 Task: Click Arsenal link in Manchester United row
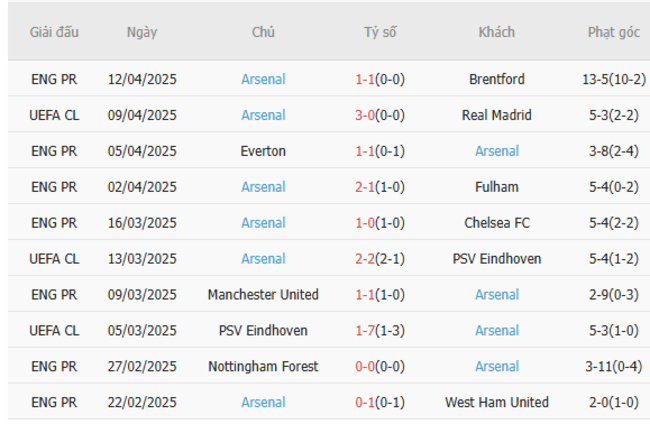(497, 295)
